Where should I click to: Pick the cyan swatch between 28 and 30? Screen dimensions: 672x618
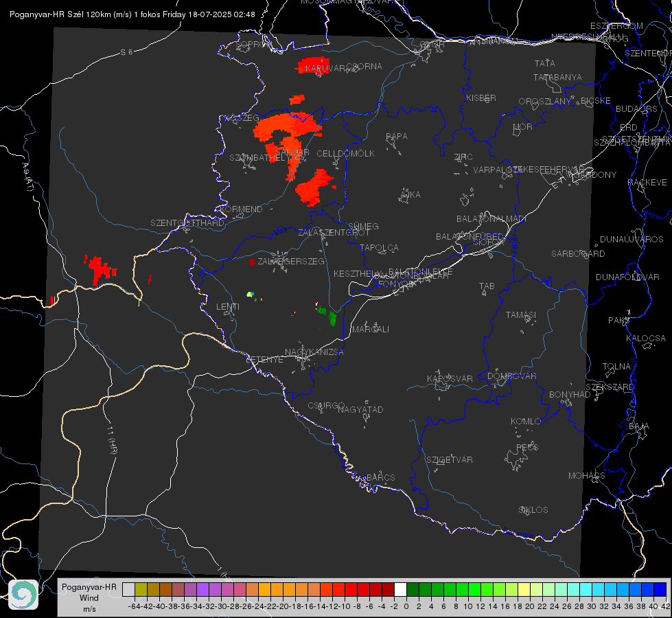[x=586, y=590]
